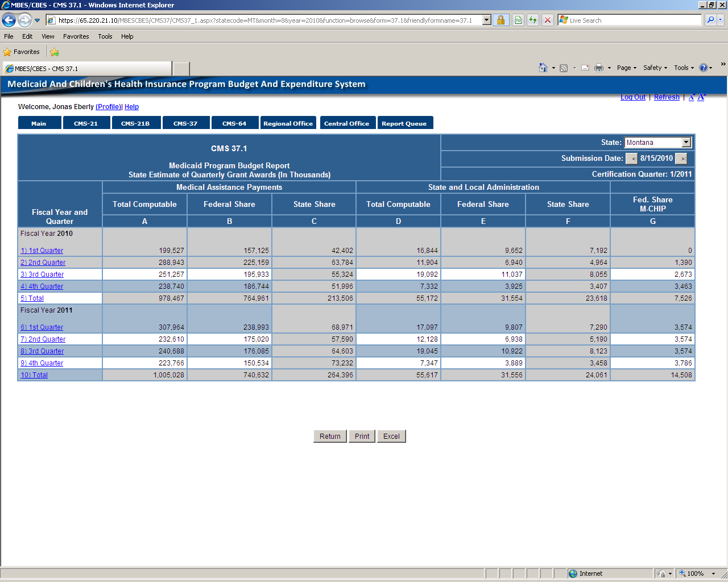The width and height of the screenshot is (728, 582).
Task: Switch to the CMS-64 tab
Action: click(x=234, y=123)
